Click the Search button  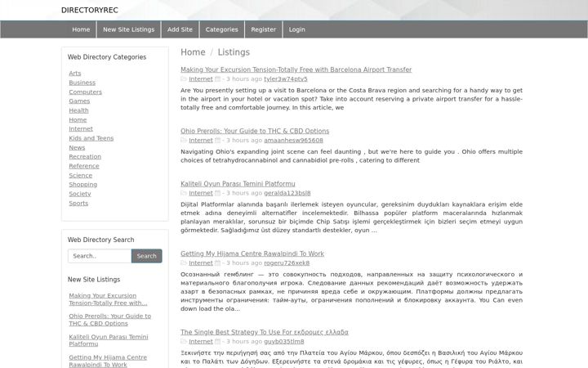click(147, 256)
